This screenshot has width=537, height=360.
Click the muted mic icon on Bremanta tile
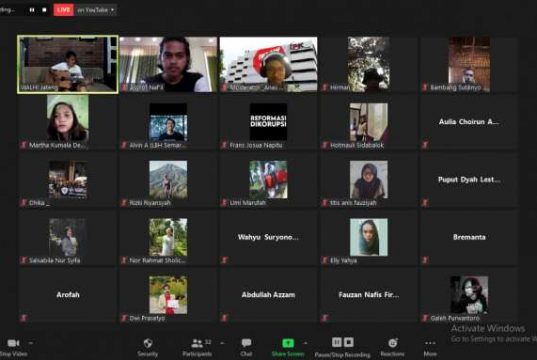pos(425,260)
